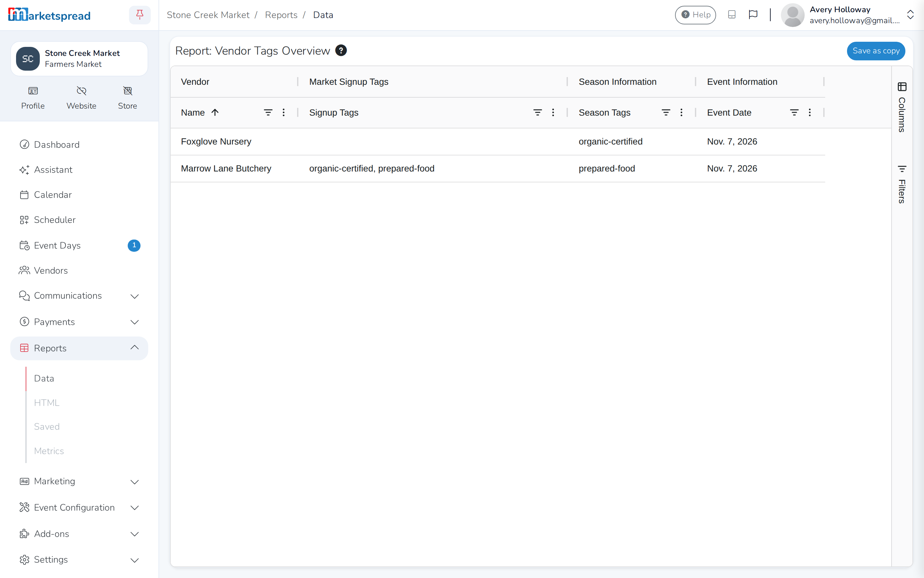The width and height of the screenshot is (924, 578).
Task: Click the Help button
Action: click(x=695, y=15)
